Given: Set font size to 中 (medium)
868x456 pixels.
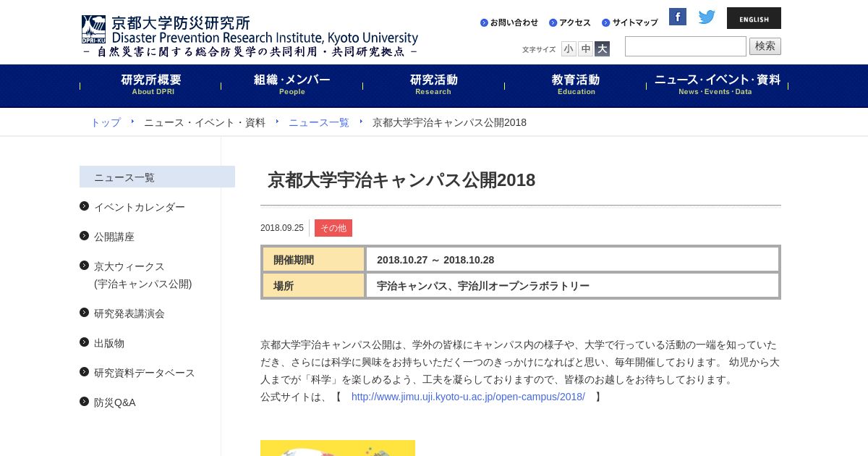Looking at the screenshot, I should tap(585, 49).
